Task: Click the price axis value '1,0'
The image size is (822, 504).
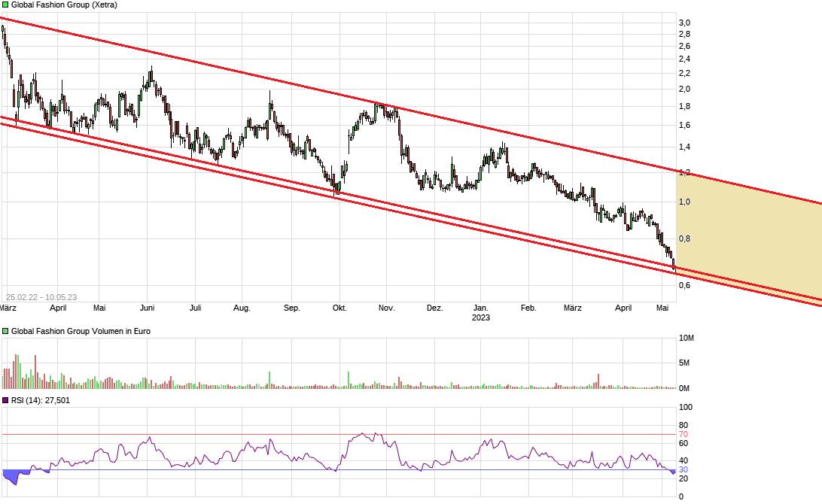Action: pyautogui.click(x=685, y=202)
